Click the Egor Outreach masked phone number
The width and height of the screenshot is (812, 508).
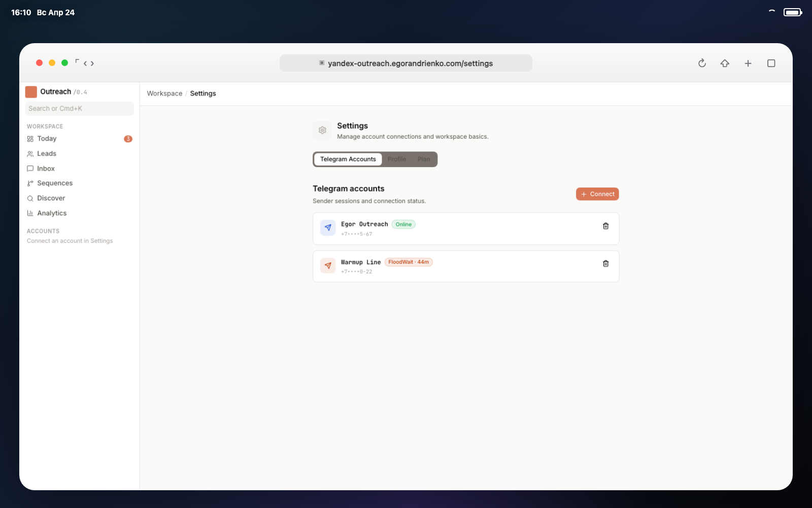[357, 234]
